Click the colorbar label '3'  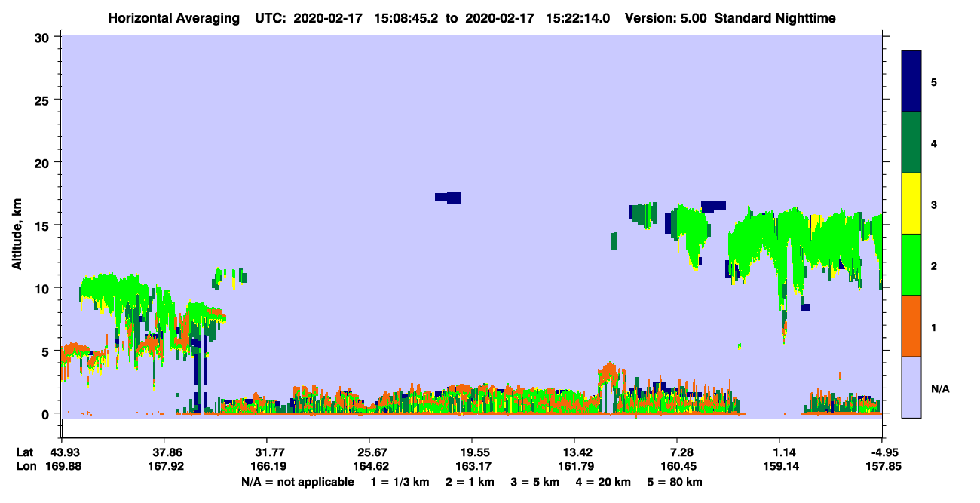pyautogui.click(x=934, y=204)
